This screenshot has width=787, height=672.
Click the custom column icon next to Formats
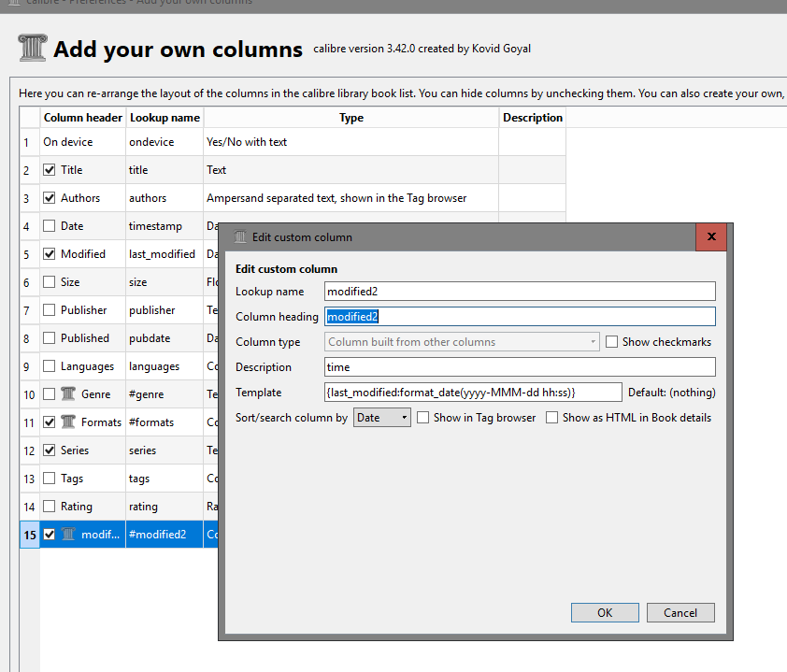click(x=68, y=422)
